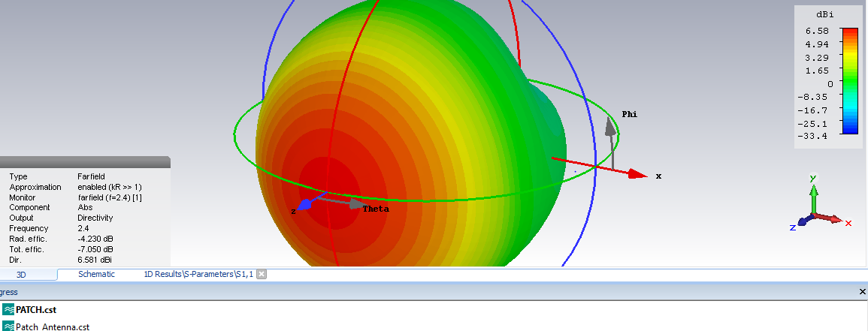Click the 1.65 legend value
Viewport: 868px width, 331px height.
click(817, 71)
